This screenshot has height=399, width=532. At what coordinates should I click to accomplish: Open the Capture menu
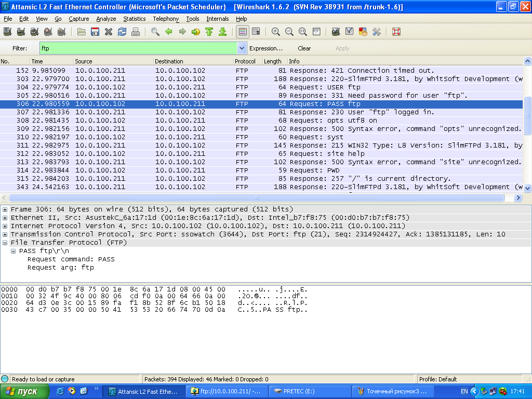(x=79, y=19)
